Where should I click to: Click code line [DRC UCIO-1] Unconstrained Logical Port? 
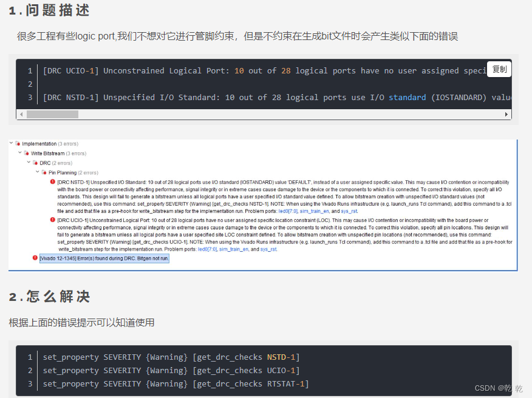(265, 70)
